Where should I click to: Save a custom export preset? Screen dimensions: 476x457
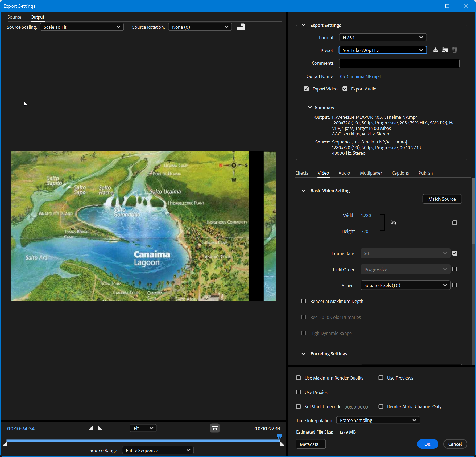pos(436,50)
